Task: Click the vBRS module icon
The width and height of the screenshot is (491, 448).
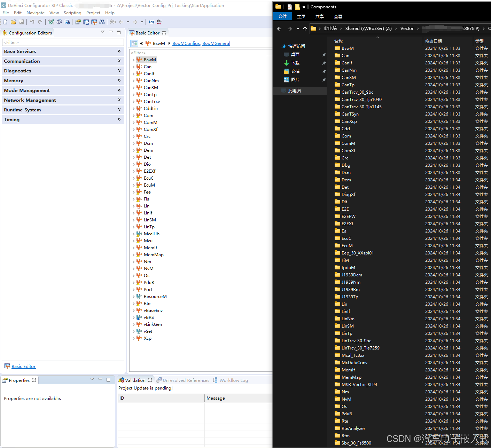Action: tap(139, 317)
